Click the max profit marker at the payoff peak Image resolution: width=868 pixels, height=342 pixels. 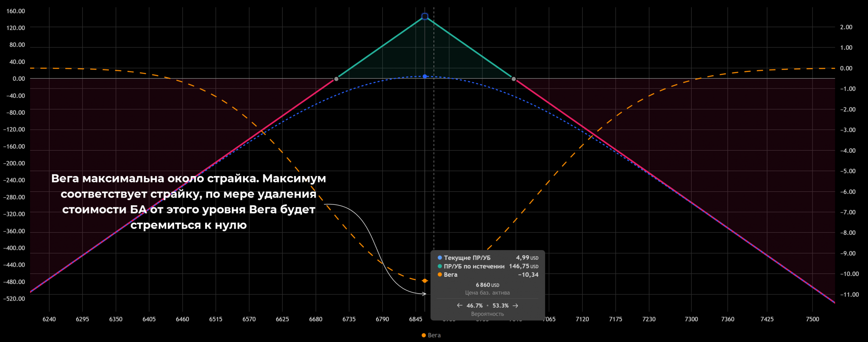(425, 17)
